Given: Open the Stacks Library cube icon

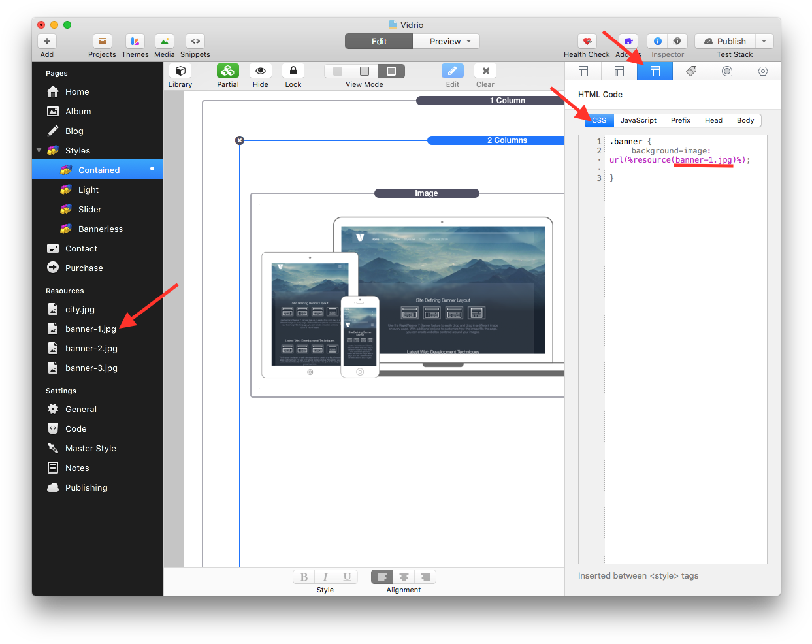Looking at the screenshot, I should [180, 71].
